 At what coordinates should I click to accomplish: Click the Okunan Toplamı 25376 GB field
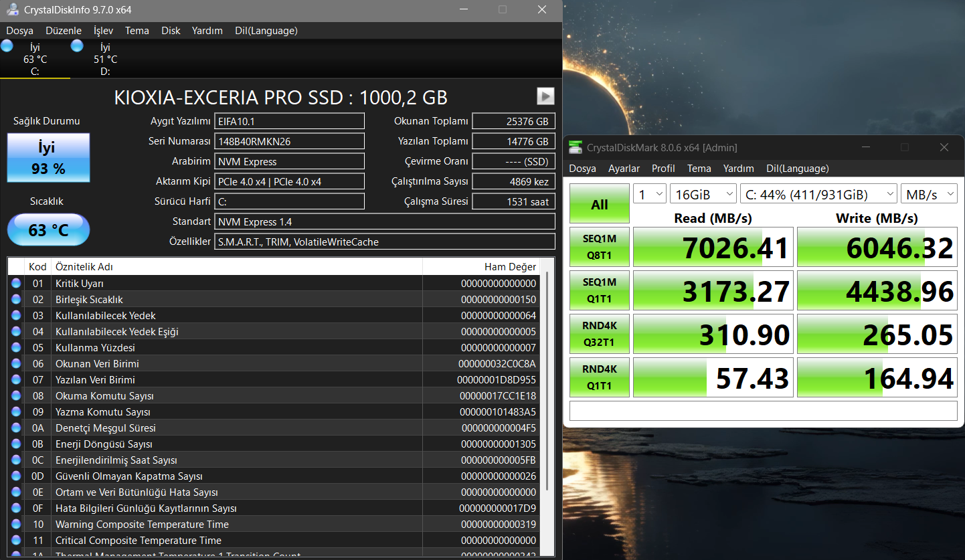click(x=513, y=121)
